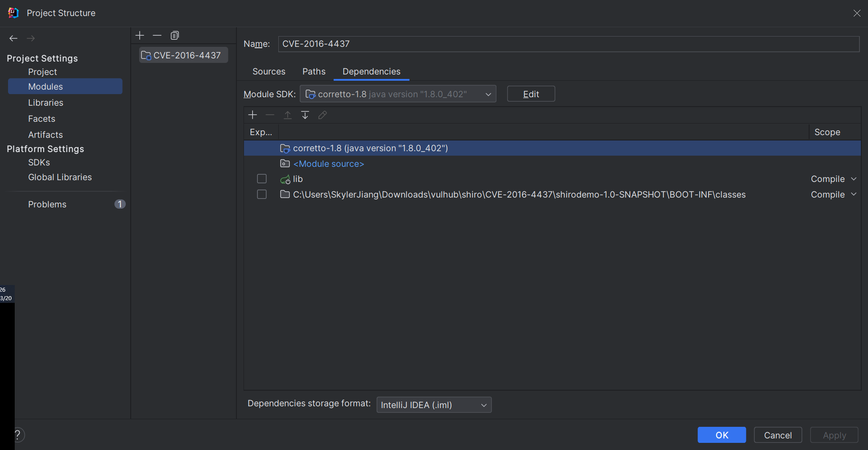Viewport: 868px width, 450px height.
Task: Remove dependency with the minus icon
Action: [270, 115]
